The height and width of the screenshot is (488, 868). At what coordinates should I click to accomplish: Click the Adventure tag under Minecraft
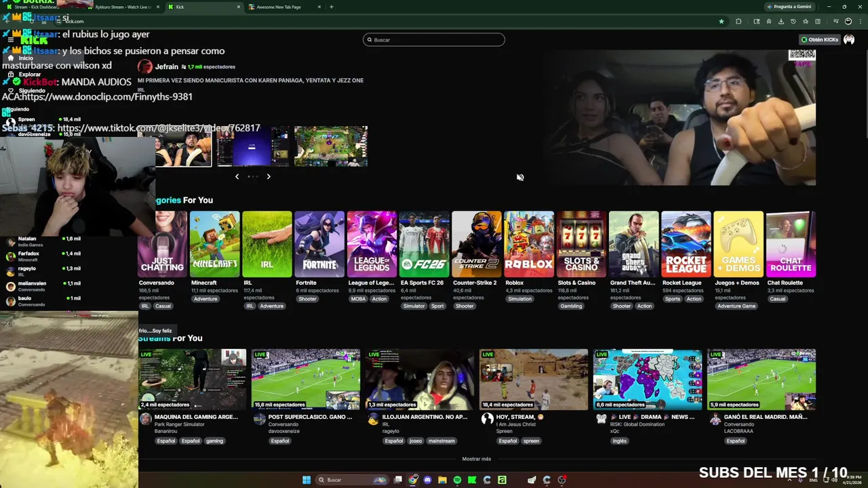click(205, 299)
